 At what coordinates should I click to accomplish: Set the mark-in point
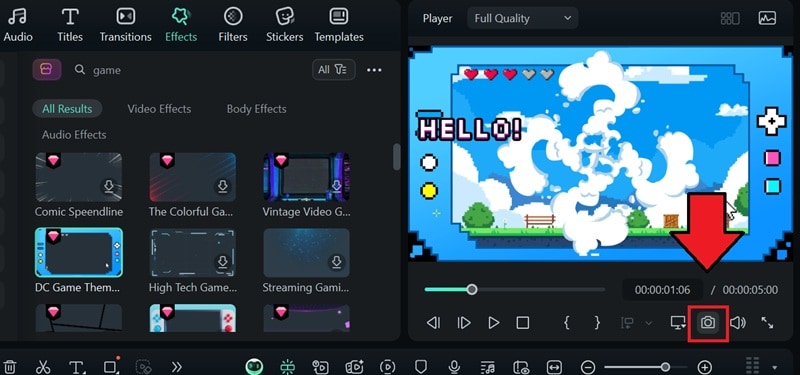click(566, 322)
